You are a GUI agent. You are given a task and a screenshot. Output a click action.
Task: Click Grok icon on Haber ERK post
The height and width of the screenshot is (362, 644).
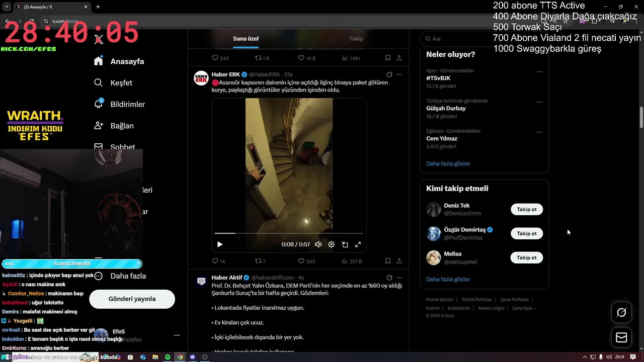[x=389, y=74]
